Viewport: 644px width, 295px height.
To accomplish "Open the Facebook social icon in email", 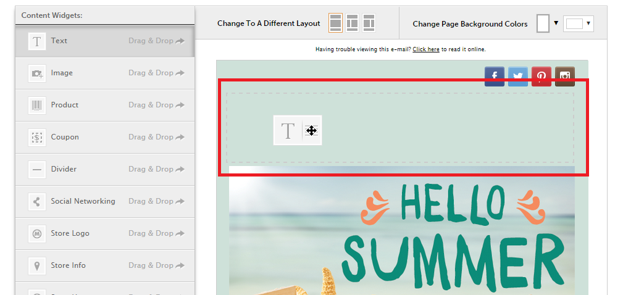I will (x=495, y=77).
